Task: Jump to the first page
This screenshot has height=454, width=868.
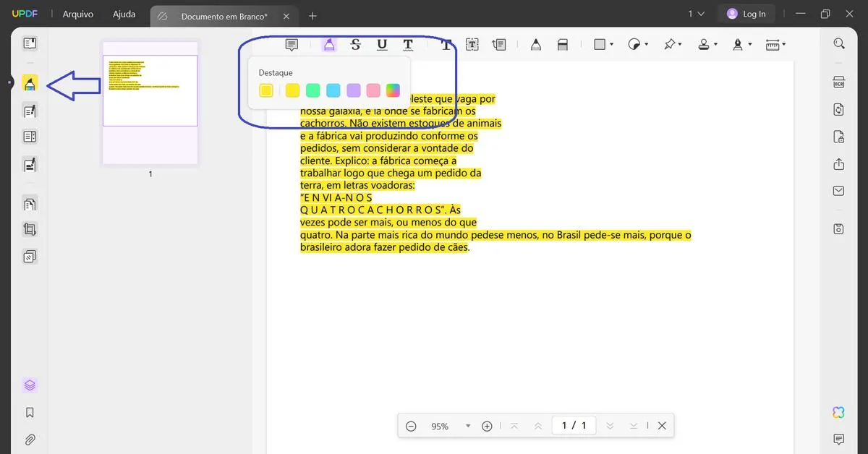Action: [514, 426]
